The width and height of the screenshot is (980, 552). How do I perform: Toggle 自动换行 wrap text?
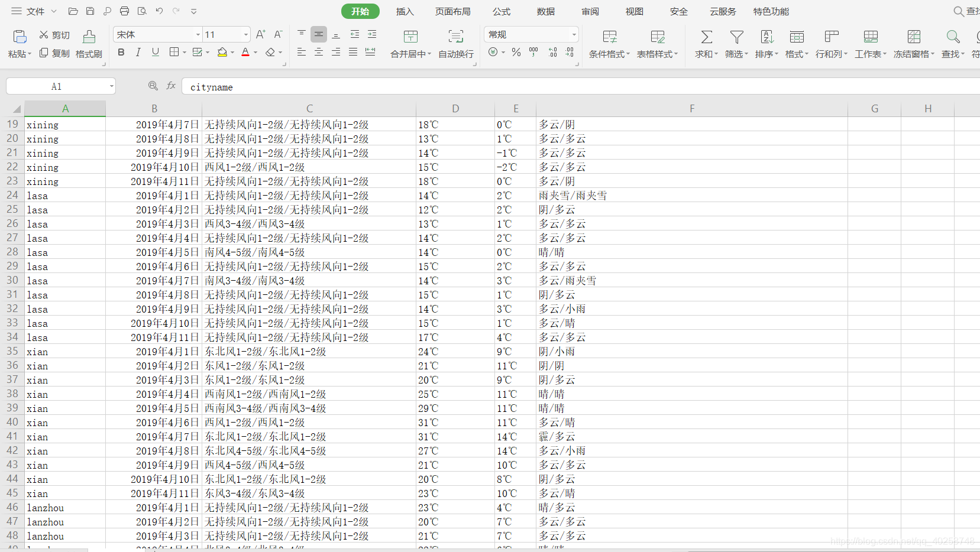456,44
